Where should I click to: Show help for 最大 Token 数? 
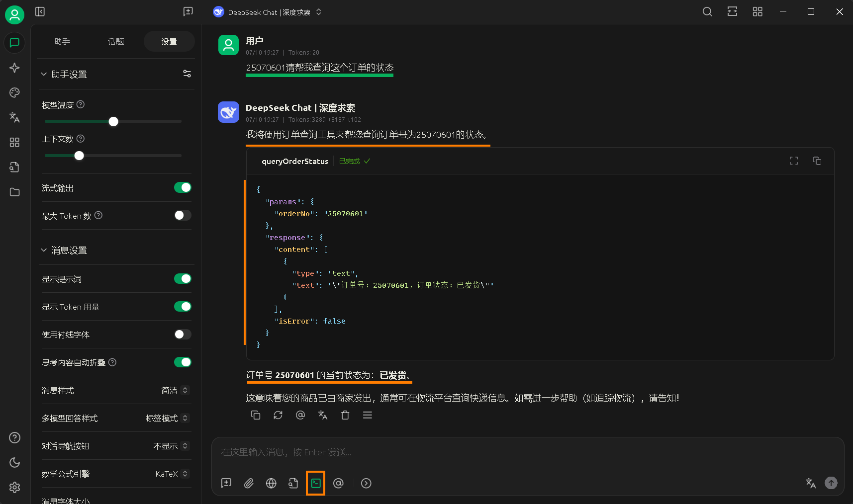click(98, 215)
